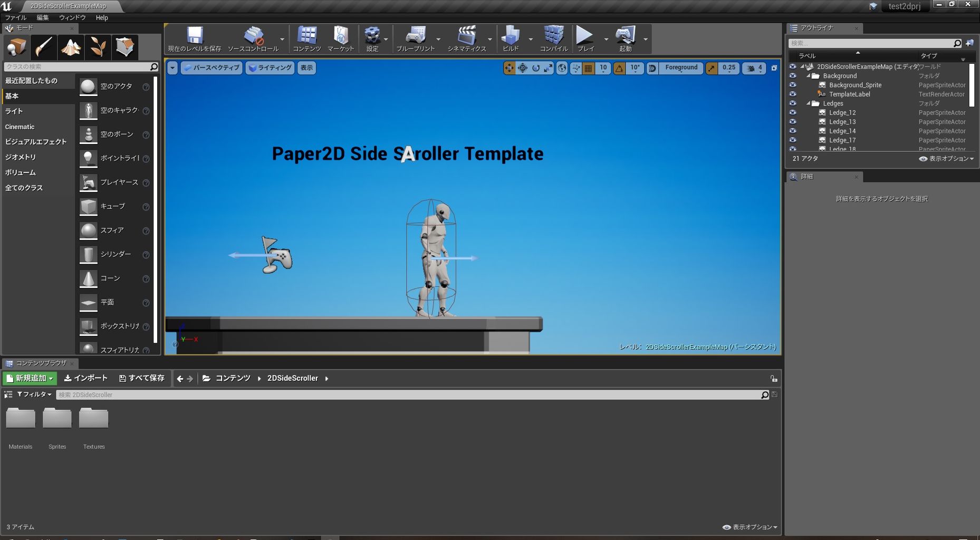Open the Perspective view mode dropdown
This screenshot has width=980, height=540.
click(212, 68)
